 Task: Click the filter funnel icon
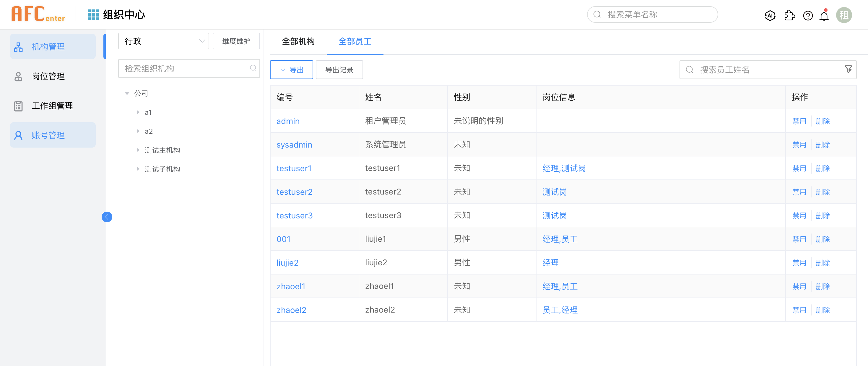[x=848, y=69]
